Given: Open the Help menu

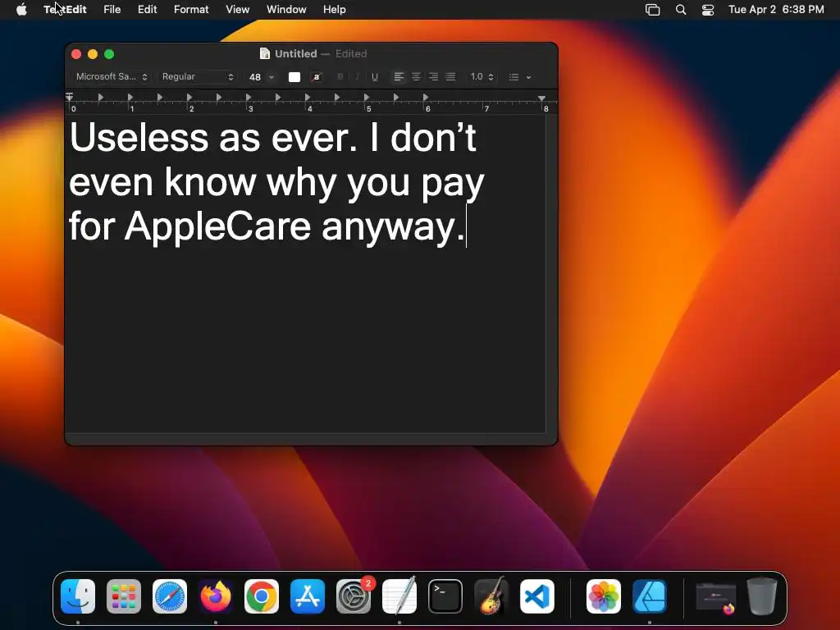Looking at the screenshot, I should click(x=335, y=10).
